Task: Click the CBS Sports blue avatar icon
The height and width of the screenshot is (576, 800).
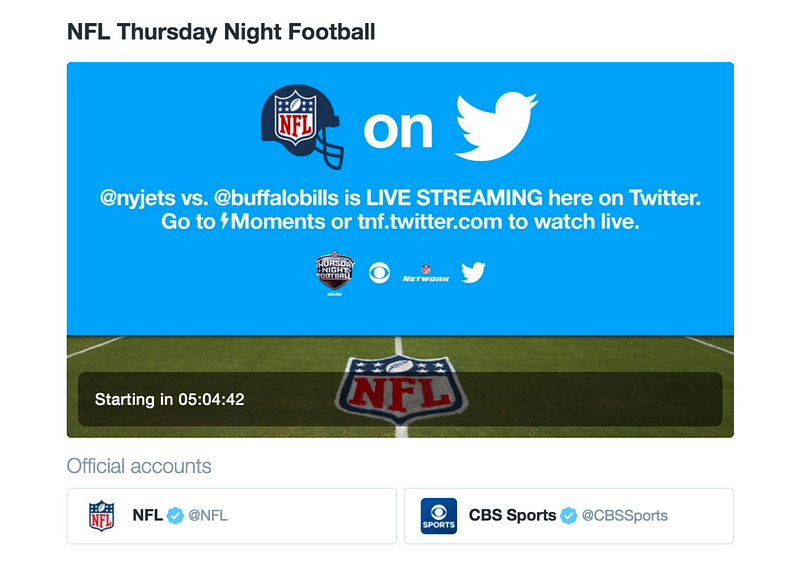Action: tap(439, 516)
